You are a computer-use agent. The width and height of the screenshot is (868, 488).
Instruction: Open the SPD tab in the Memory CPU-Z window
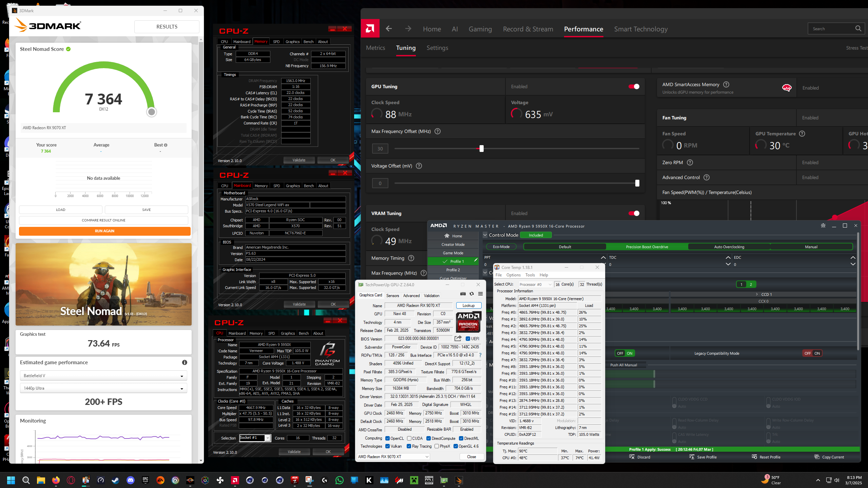click(276, 41)
